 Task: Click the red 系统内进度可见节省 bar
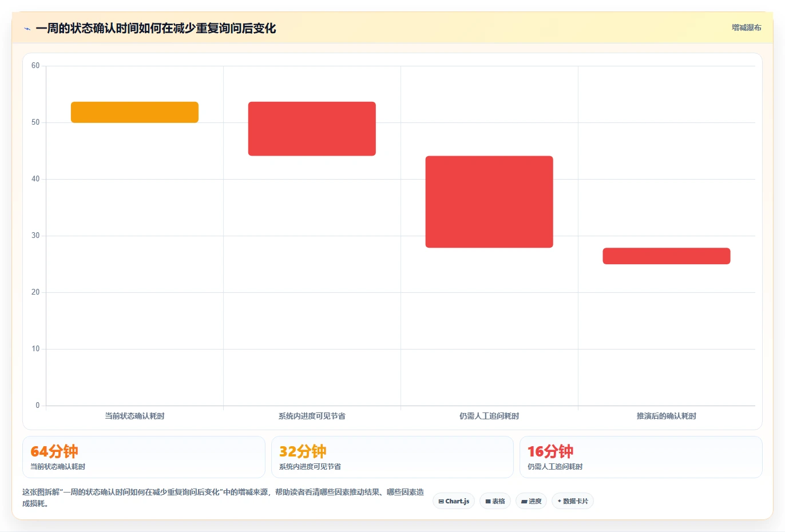click(312, 129)
